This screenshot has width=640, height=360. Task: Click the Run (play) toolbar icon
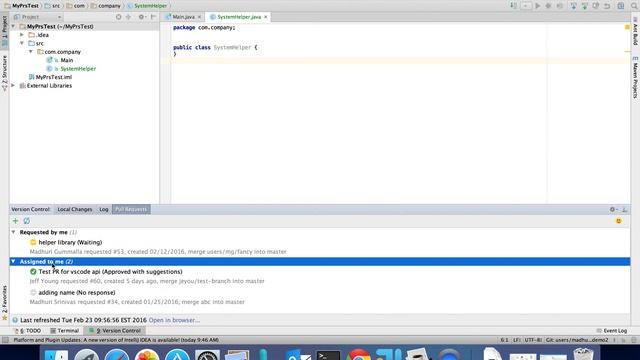tap(538, 6)
